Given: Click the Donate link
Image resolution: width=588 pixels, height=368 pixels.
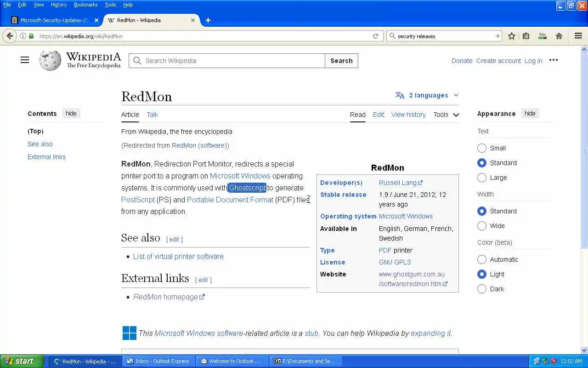Looking at the screenshot, I should [462, 61].
